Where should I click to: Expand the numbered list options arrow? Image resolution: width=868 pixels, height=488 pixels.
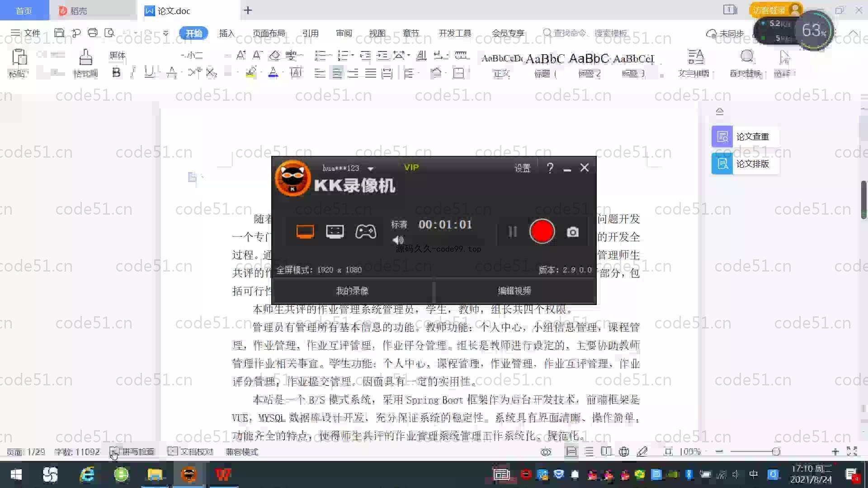coord(352,56)
